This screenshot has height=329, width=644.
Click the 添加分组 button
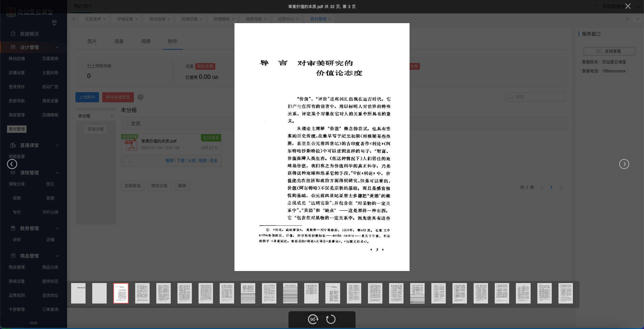point(96,129)
